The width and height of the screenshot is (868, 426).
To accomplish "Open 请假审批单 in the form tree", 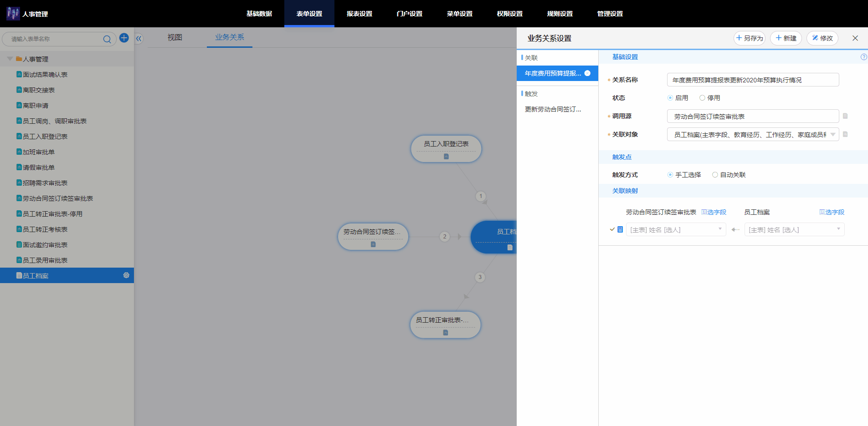I will [39, 167].
